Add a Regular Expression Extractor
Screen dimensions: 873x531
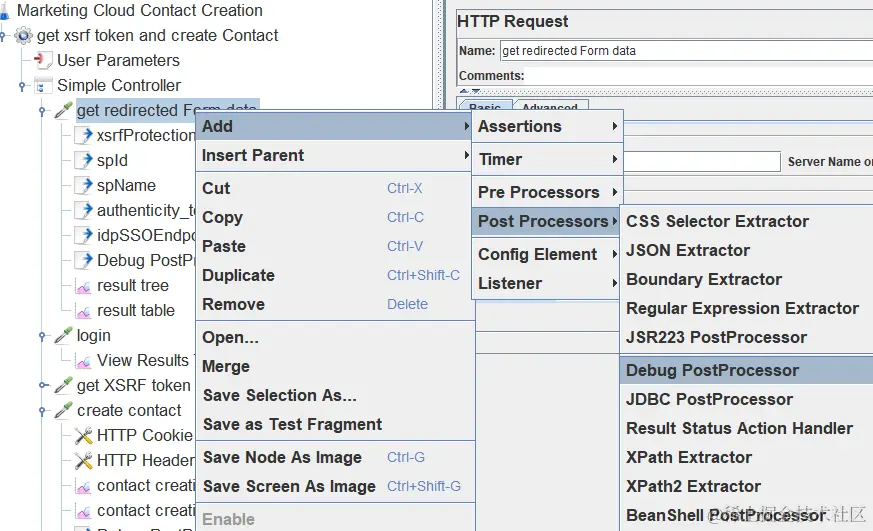[747, 308]
